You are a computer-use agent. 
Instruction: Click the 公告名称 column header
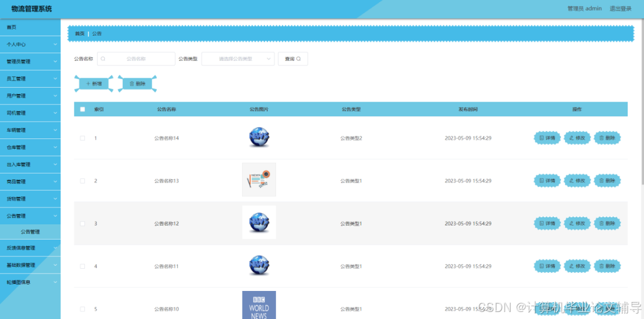click(166, 109)
